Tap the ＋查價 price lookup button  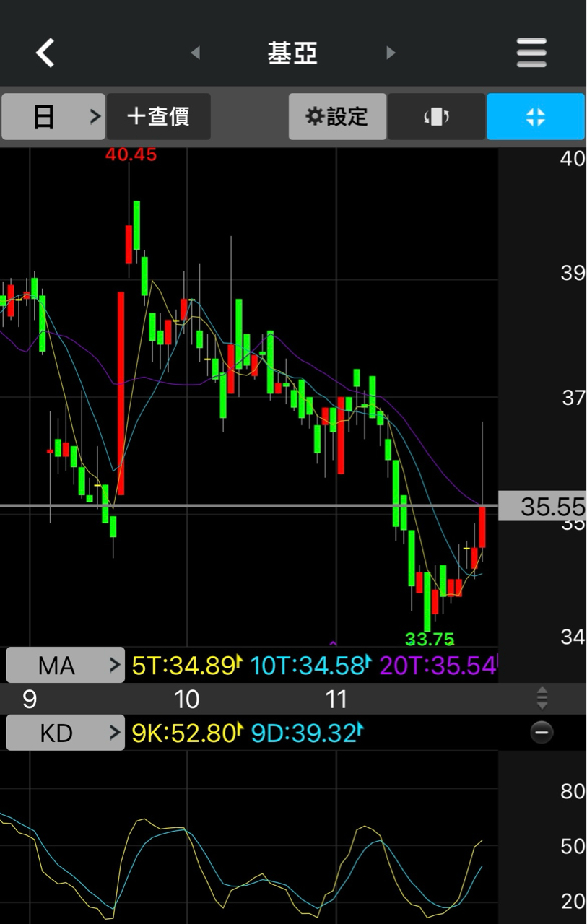(159, 116)
